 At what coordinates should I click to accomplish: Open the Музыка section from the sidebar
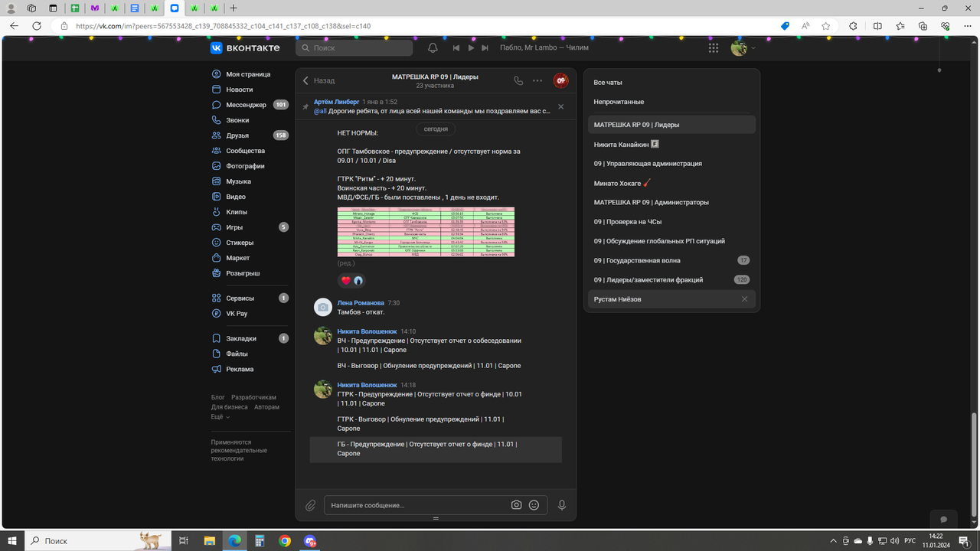(238, 181)
